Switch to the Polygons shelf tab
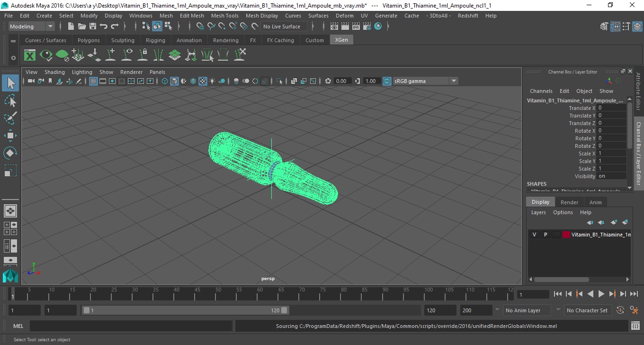 (x=89, y=40)
